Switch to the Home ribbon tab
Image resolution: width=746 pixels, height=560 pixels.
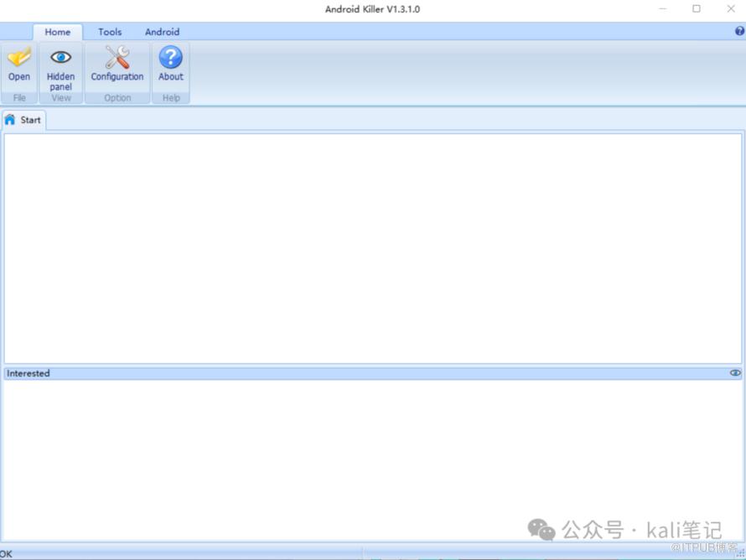(58, 32)
